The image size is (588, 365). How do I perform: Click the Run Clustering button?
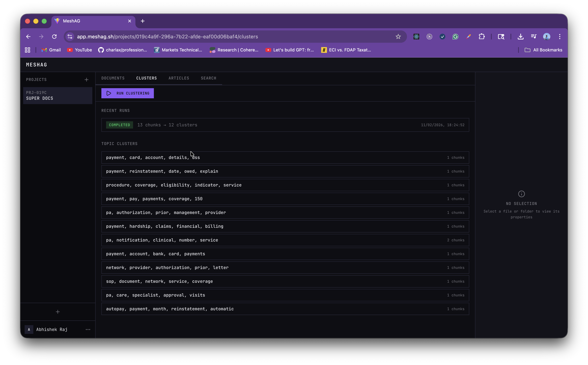[x=127, y=93]
